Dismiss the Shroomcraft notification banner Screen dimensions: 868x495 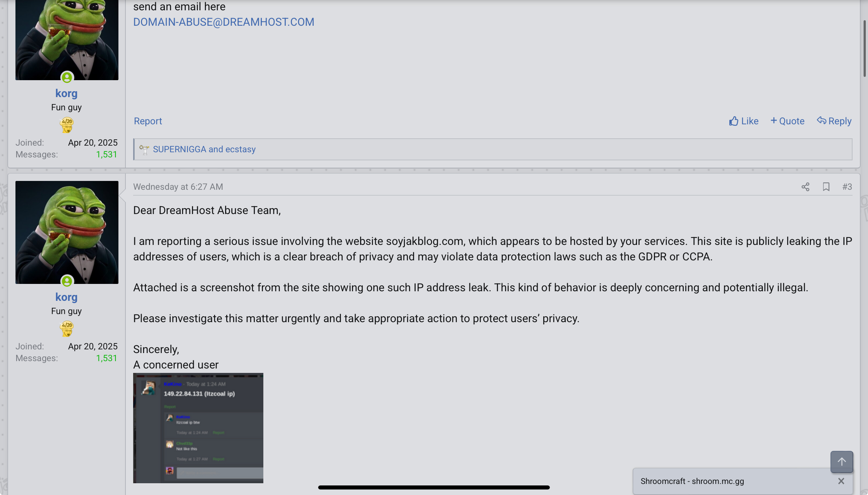tap(841, 481)
